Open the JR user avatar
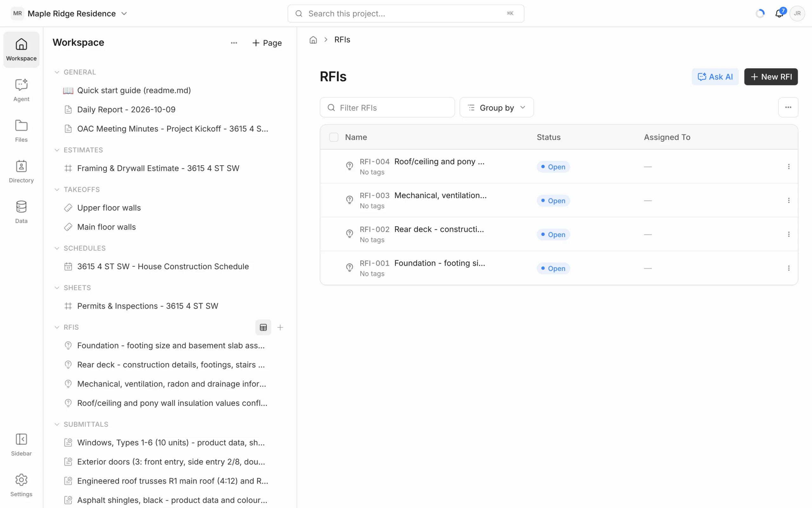Image resolution: width=812 pixels, height=508 pixels. (x=797, y=13)
